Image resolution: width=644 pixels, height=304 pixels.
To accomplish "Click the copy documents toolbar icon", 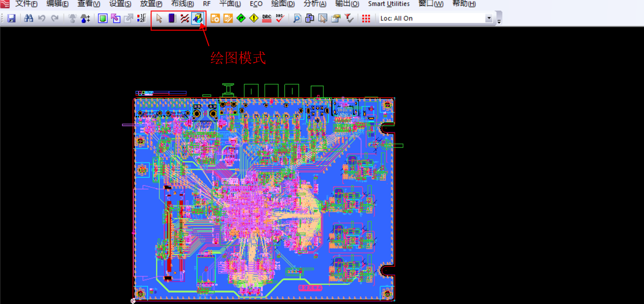I will [309, 18].
